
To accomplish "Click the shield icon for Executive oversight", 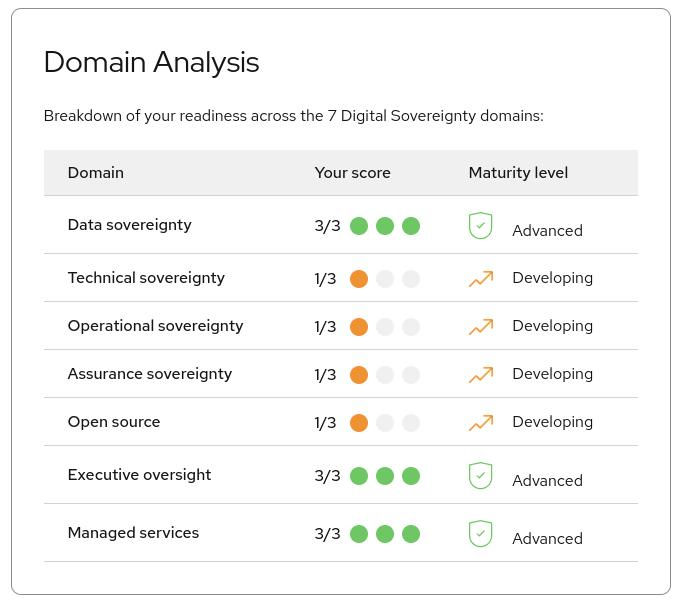I will click(x=480, y=476).
